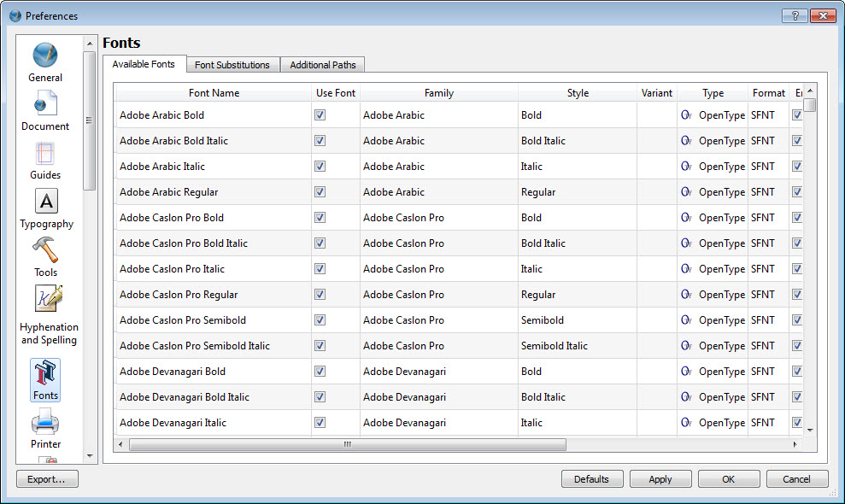The image size is (845, 504).
Task: Click sidebar scroll up arrow
Action: [x=90, y=43]
